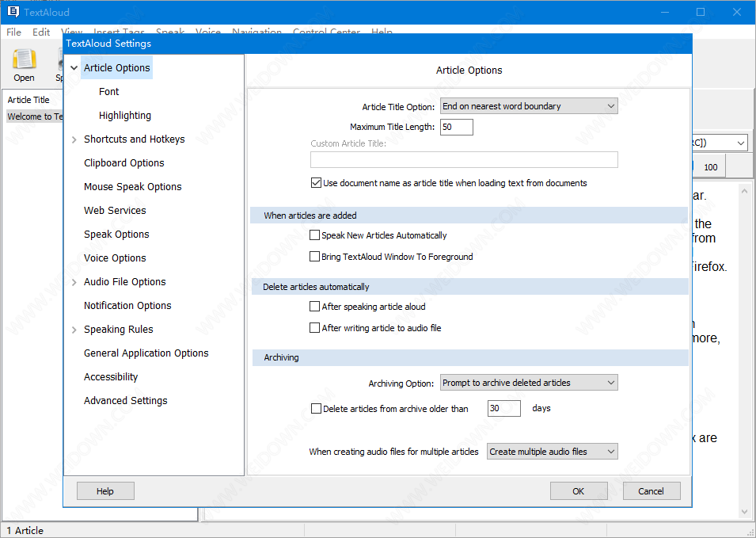Toggle Bring TextAloud Window To Foreground
The image size is (756, 538).
(315, 257)
